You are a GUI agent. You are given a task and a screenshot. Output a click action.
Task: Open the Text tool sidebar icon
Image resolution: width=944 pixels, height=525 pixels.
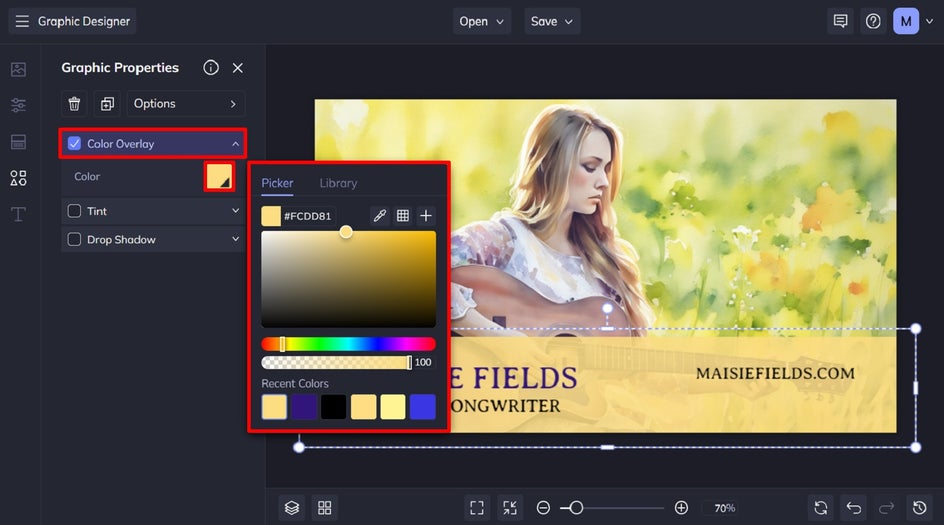[19, 214]
